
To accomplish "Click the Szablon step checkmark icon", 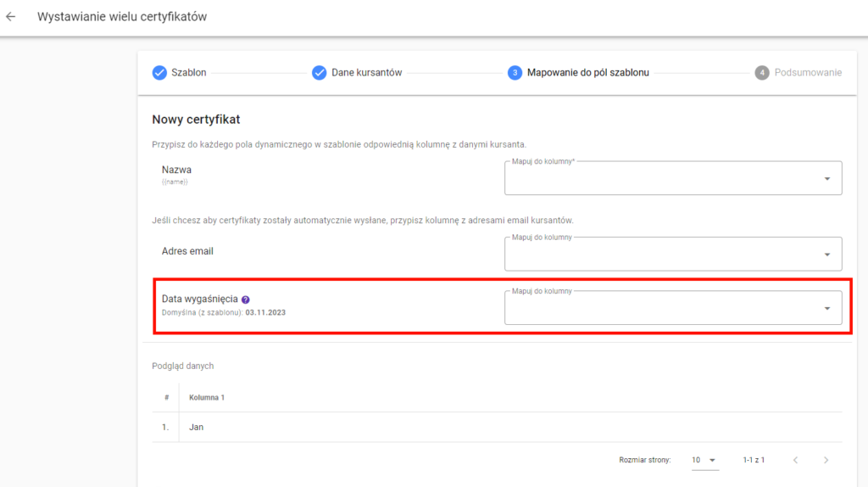I will tap(159, 73).
